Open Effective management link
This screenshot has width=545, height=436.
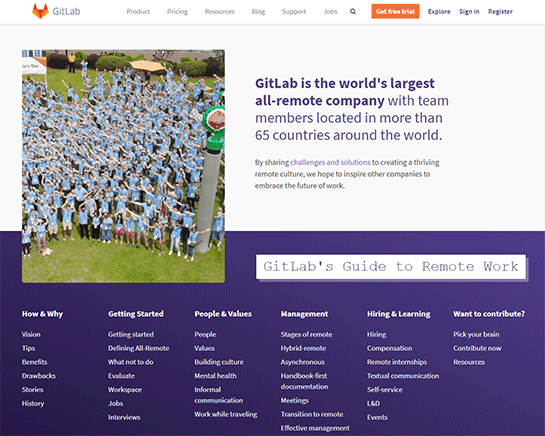pyautogui.click(x=315, y=428)
